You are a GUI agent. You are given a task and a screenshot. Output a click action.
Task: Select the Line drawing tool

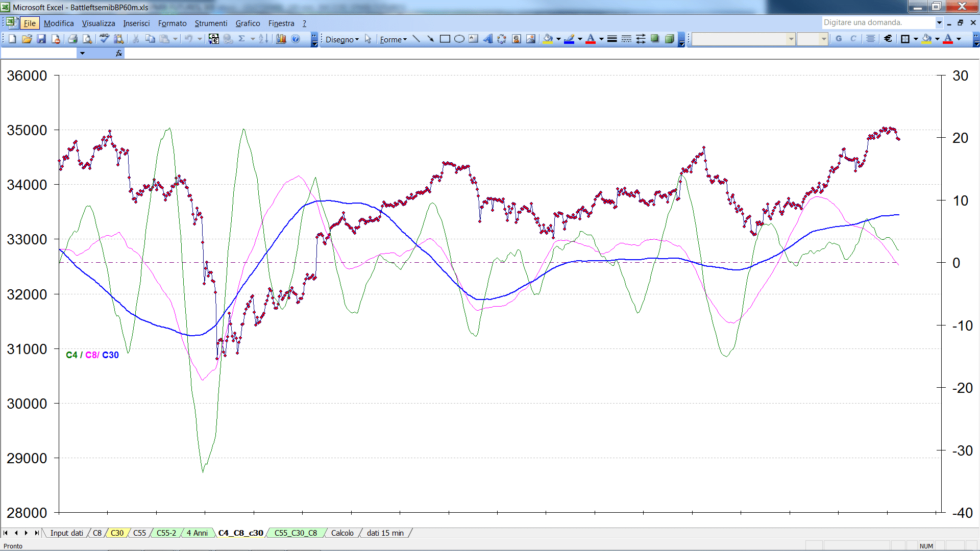[x=416, y=39]
